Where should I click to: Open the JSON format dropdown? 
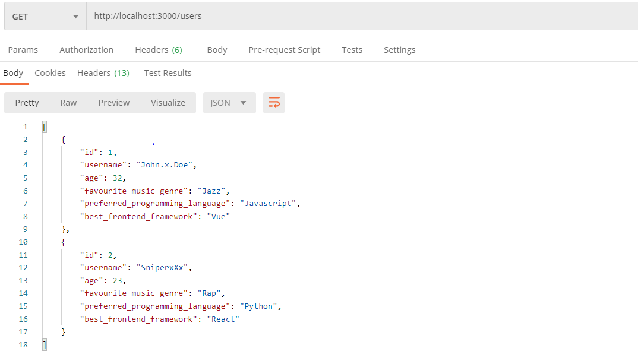[x=229, y=102]
